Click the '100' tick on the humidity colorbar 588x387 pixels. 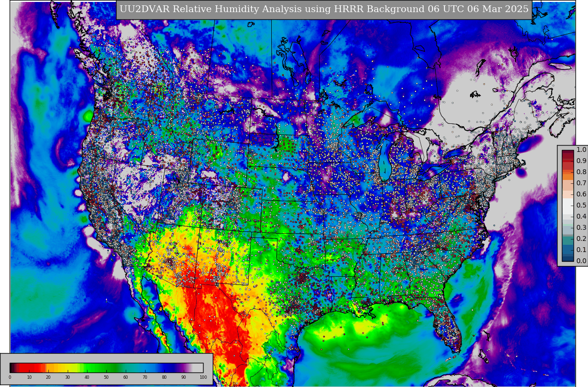203,377
